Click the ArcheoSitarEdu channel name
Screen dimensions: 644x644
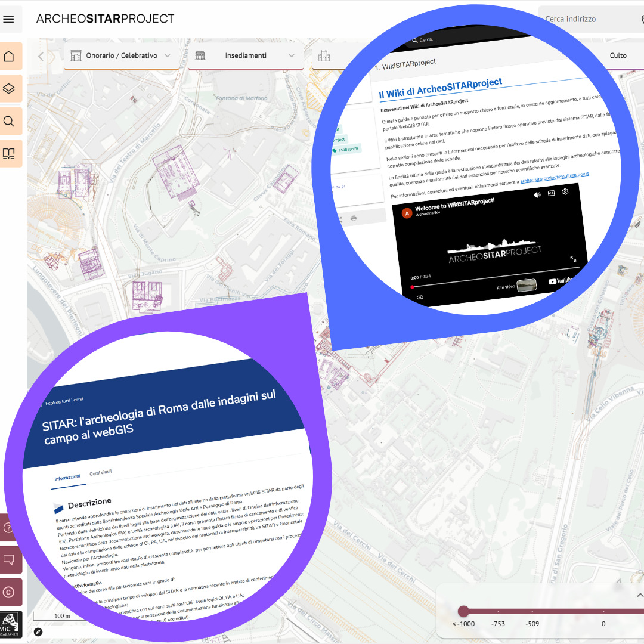point(428,213)
